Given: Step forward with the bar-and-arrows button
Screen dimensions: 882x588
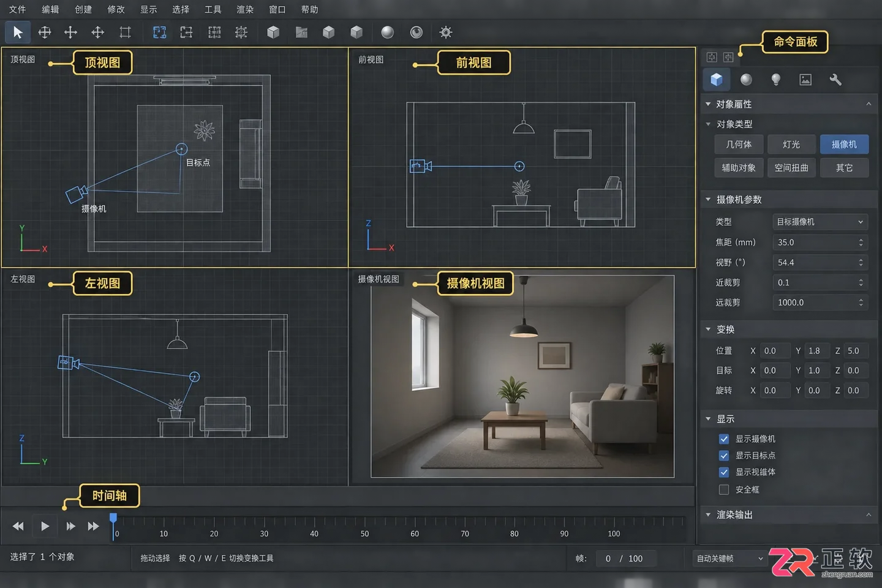Looking at the screenshot, I should coord(71,526).
